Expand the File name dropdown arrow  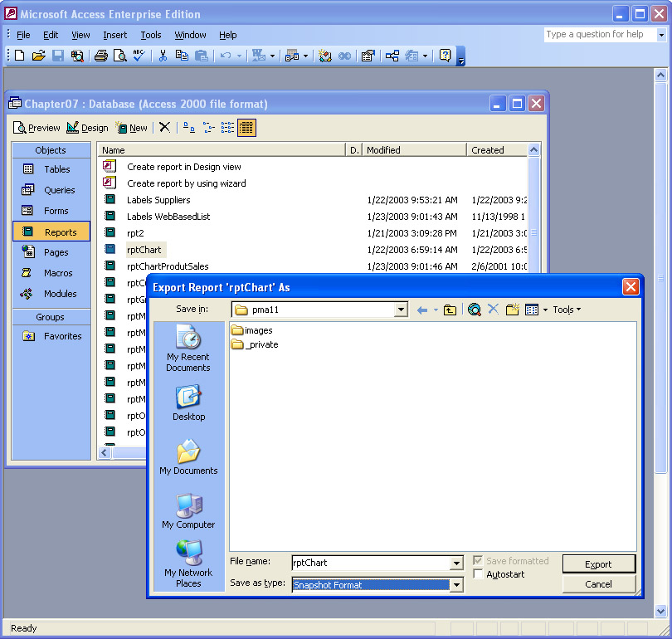tap(455, 563)
